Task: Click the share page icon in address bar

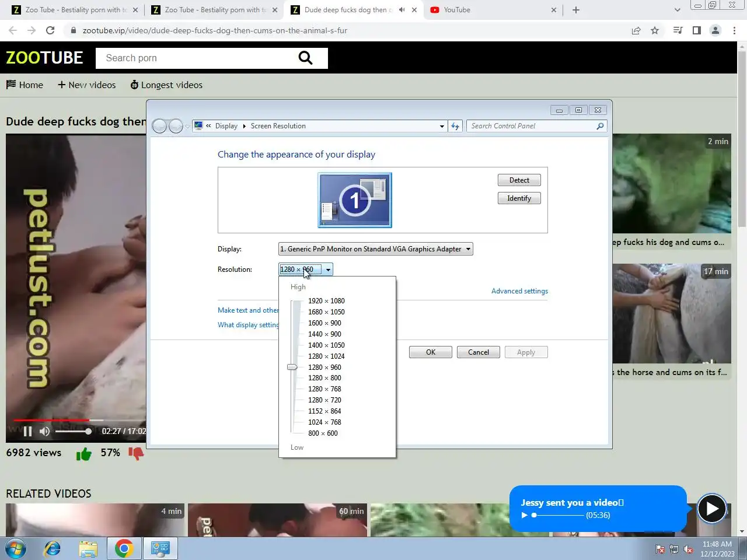Action: [636, 30]
